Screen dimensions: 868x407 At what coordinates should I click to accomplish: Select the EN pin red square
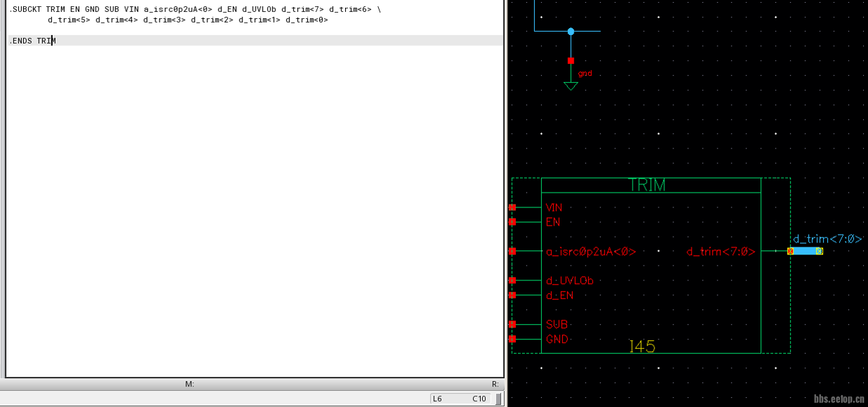tap(512, 222)
